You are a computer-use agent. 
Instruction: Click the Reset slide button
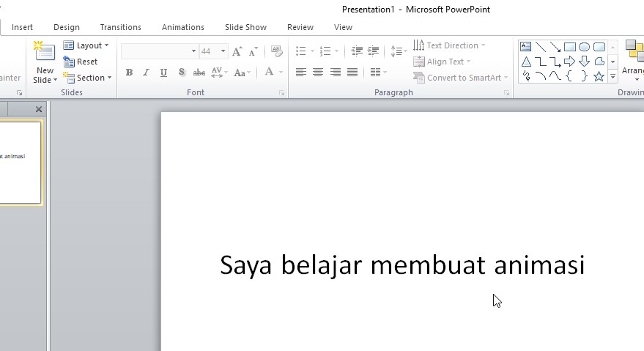click(x=81, y=62)
